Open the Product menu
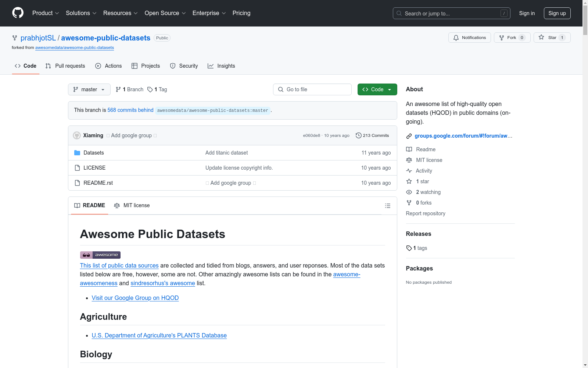The image size is (588, 368). 46,13
